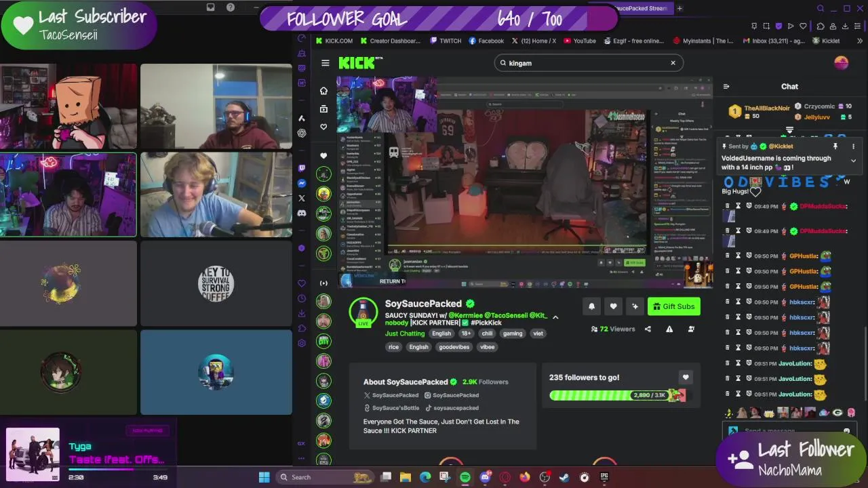Image resolution: width=868 pixels, height=488 pixels.
Task: Open X in browser sidebar
Action: click(302, 198)
